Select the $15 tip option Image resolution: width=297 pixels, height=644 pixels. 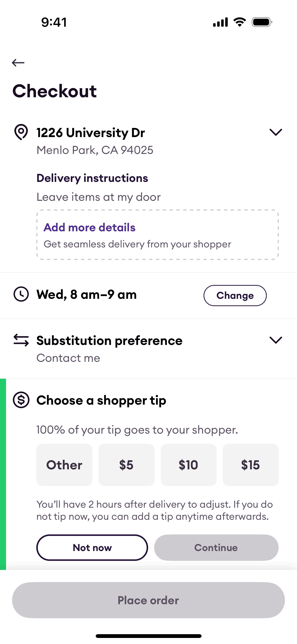click(250, 465)
